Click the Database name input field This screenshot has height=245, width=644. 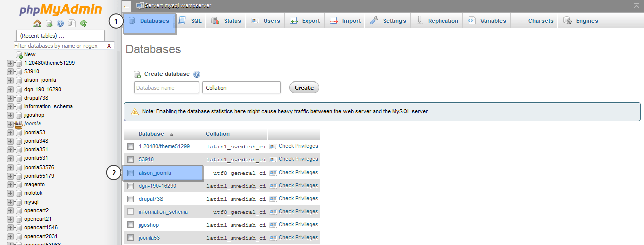coord(167,88)
